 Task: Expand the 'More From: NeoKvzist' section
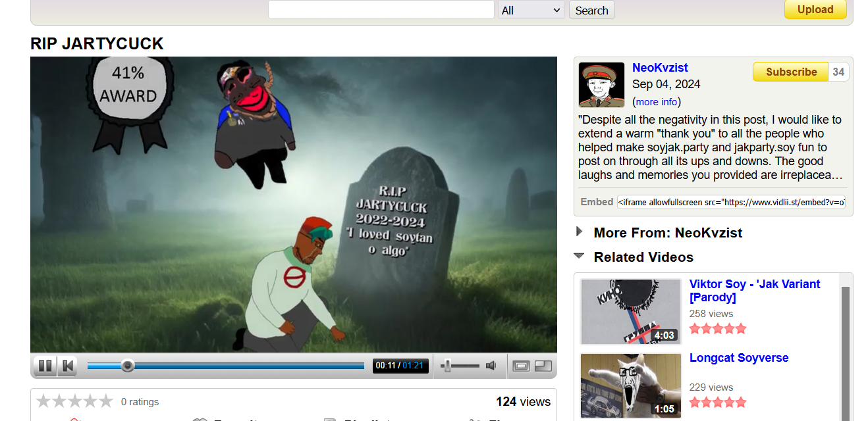click(580, 232)
